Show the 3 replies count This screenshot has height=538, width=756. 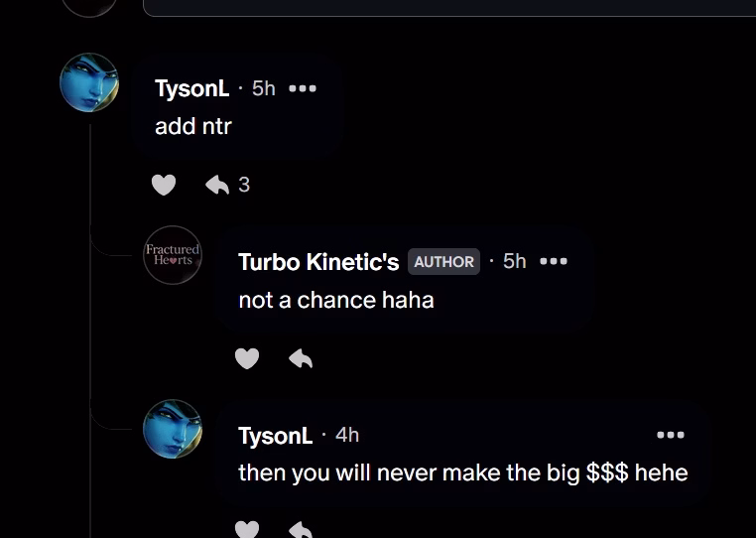coord(244,185)
